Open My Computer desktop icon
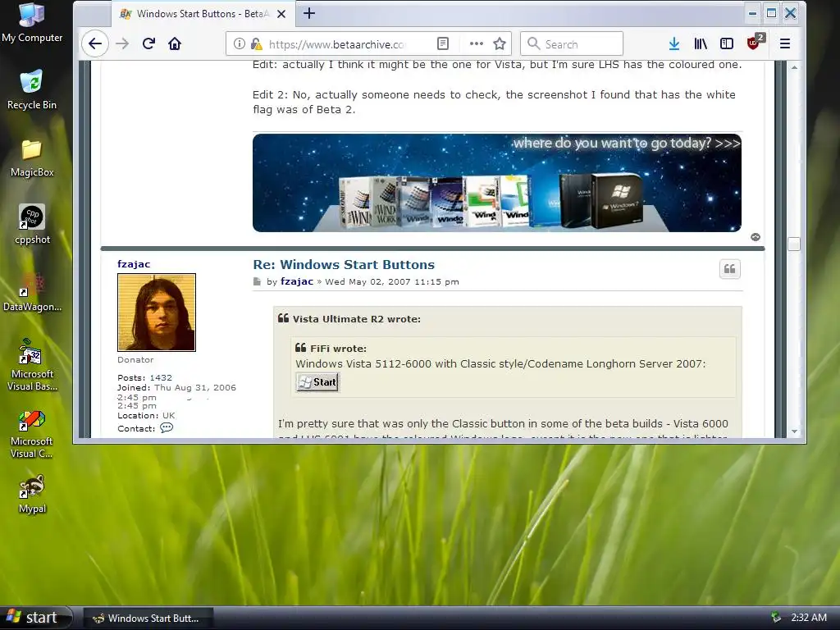 [x=32, y=24]
